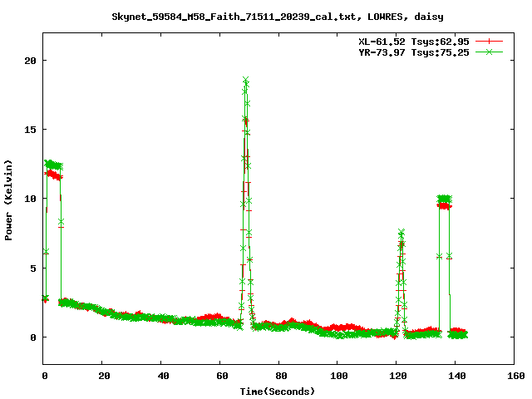Click y-axis tick label 5
The image size is (532, 399).
(33, 268)
